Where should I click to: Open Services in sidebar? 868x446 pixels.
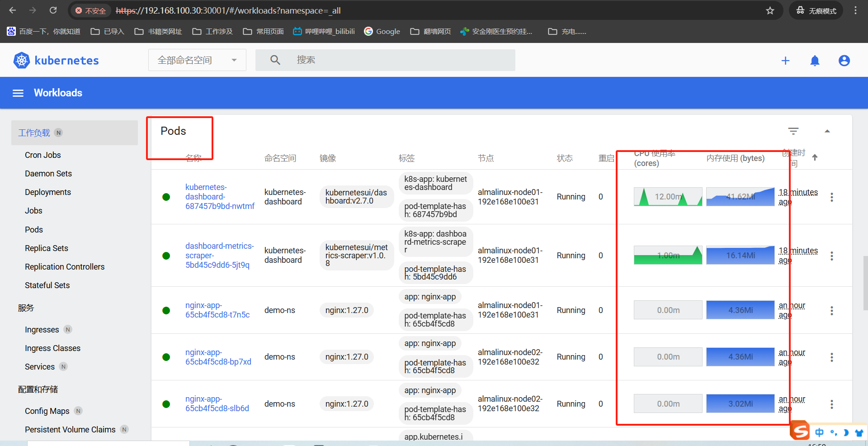[40, 366]
